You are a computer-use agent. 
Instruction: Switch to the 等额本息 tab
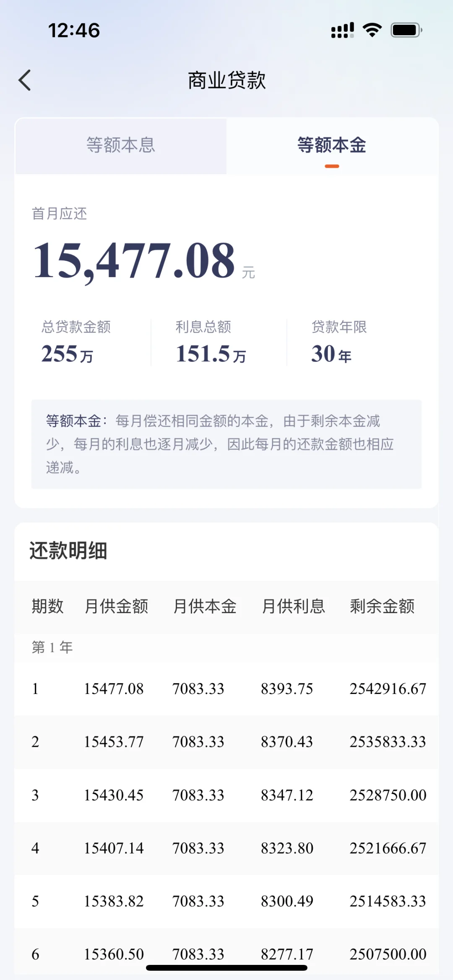tap(121, 146)
